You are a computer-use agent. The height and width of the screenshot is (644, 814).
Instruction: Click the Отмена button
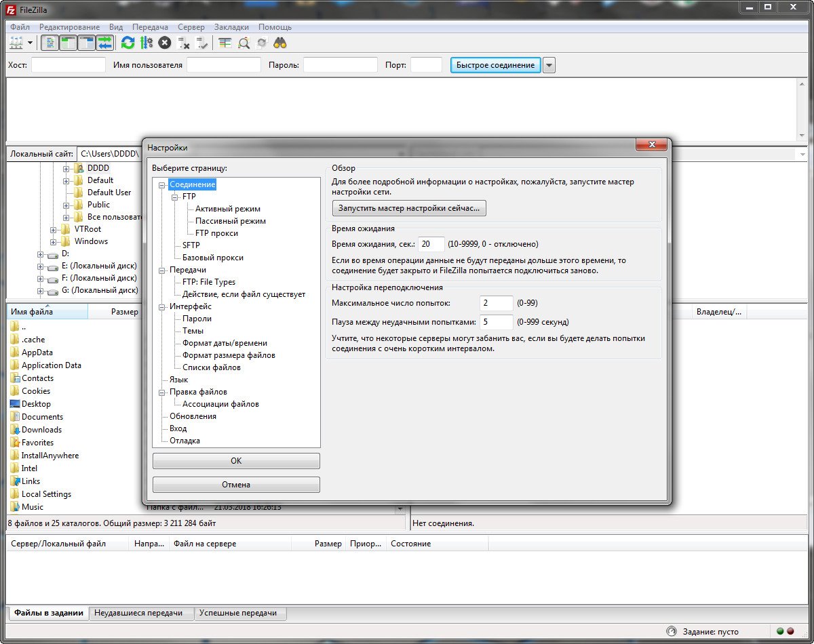236,485
